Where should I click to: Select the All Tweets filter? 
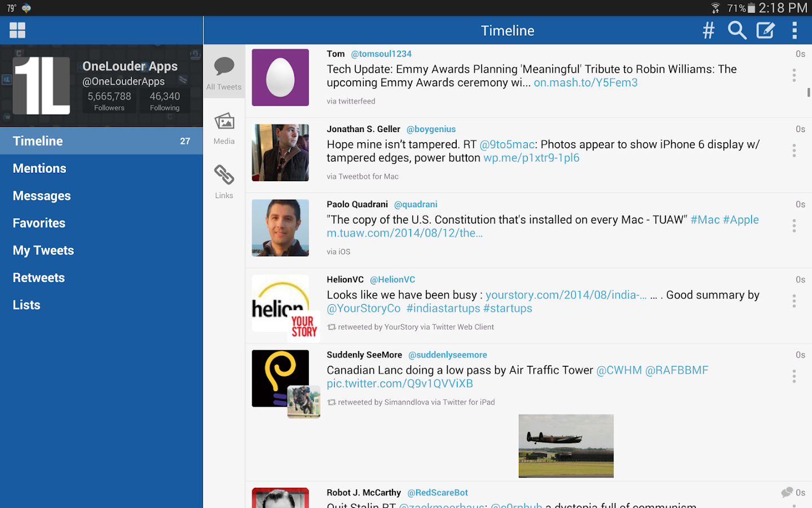point(224,73)
